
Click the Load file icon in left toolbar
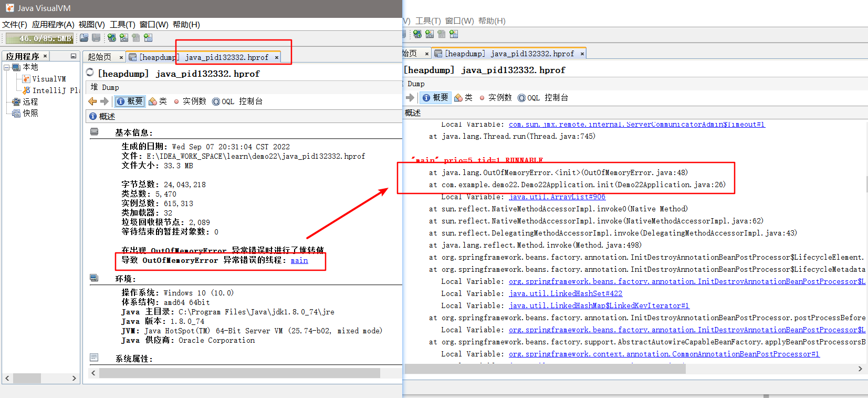coord(84,38)
